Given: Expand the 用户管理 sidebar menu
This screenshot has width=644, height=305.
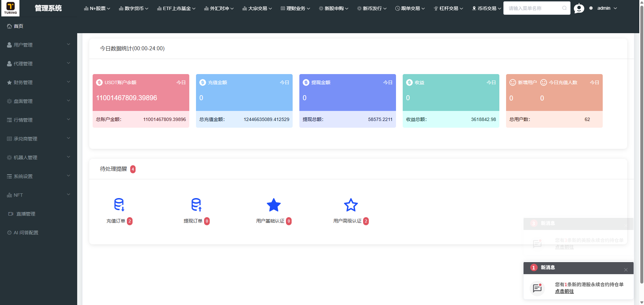Looking at the screenshot, I should tap(38, 45).
